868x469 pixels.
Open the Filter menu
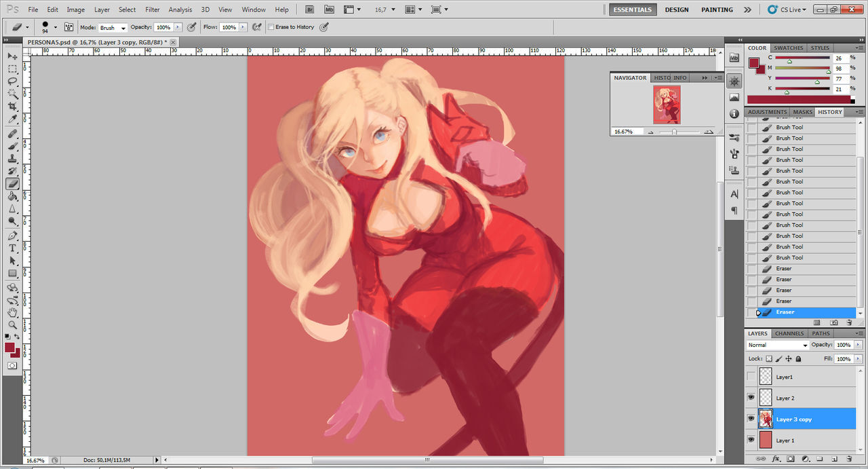[153, 10]
